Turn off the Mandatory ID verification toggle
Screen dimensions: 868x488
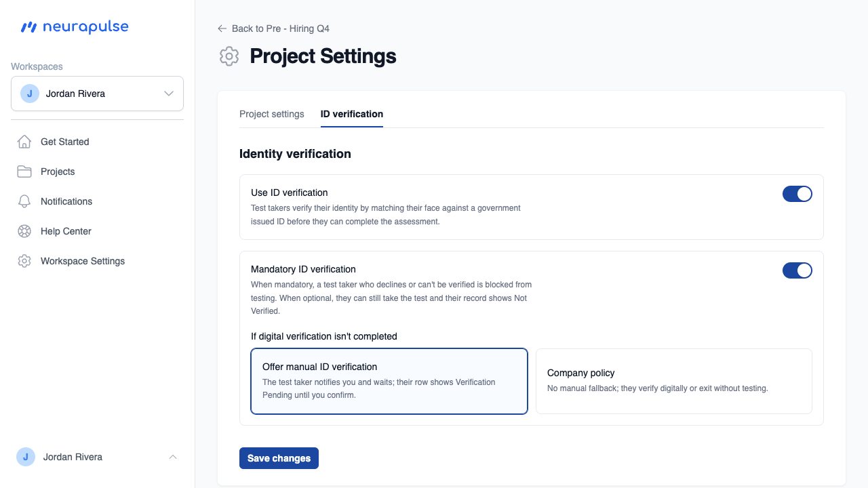[797, 270]
